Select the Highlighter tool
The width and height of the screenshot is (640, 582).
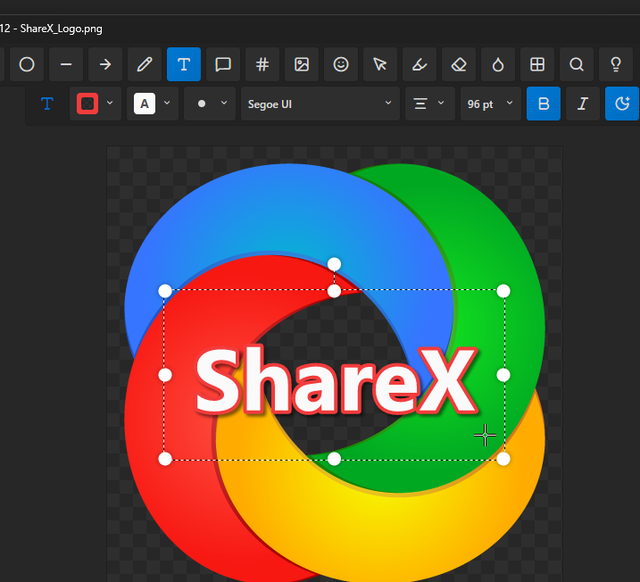[419, 64]
